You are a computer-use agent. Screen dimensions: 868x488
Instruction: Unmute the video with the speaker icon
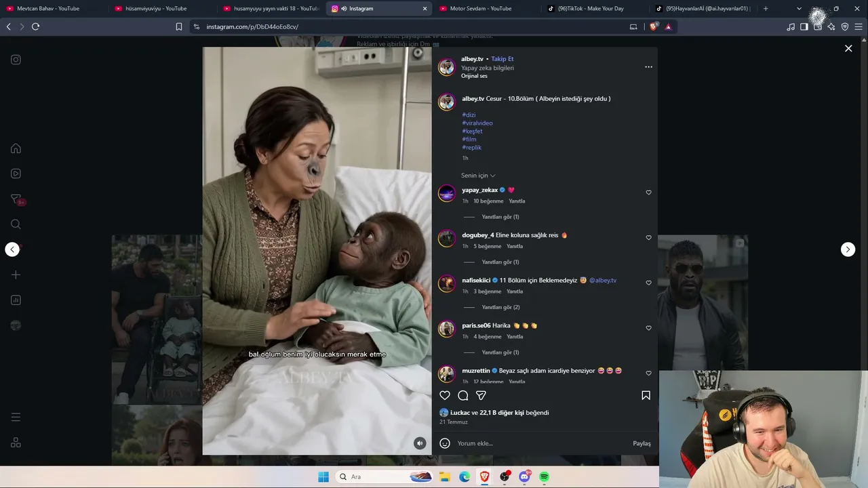tap(420, 443)
